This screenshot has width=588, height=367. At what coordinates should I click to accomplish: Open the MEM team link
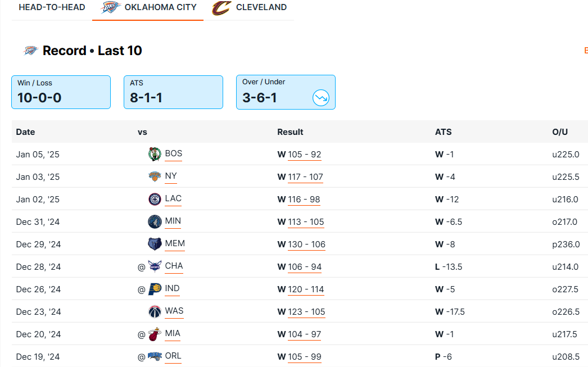click(175, 244)
